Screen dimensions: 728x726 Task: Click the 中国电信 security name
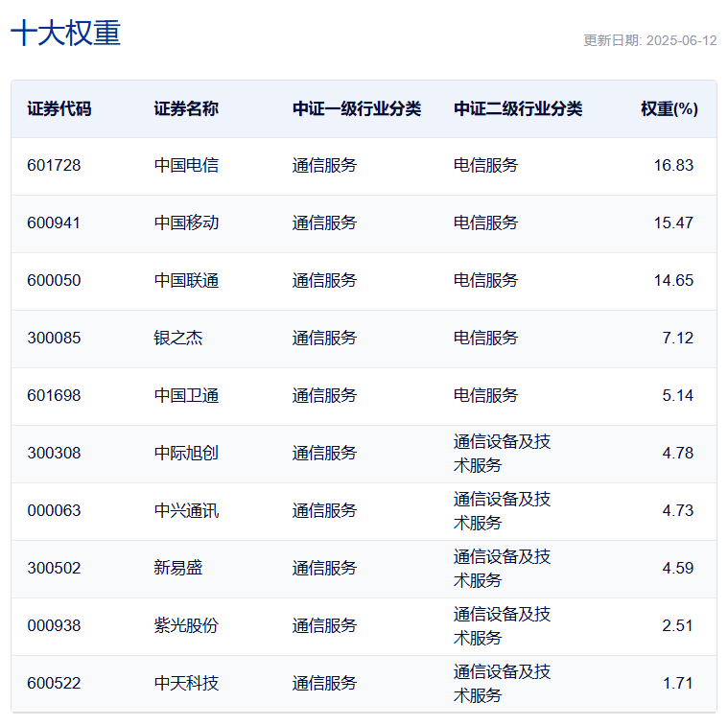pos(186,165)
